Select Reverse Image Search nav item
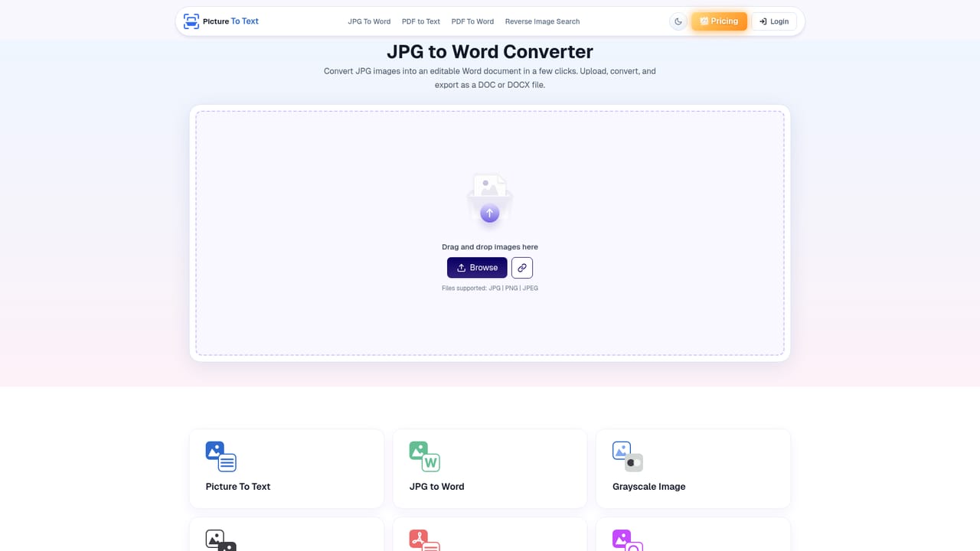This screenshot has height=551, width=980. pos(542,21)
